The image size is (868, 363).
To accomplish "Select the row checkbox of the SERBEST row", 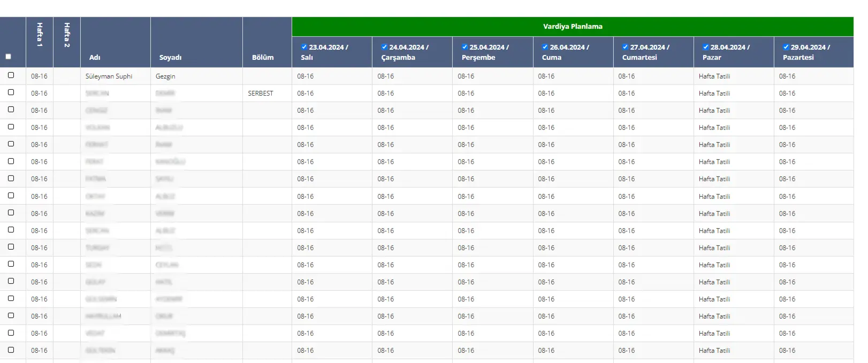I will [x=11, y=92].
